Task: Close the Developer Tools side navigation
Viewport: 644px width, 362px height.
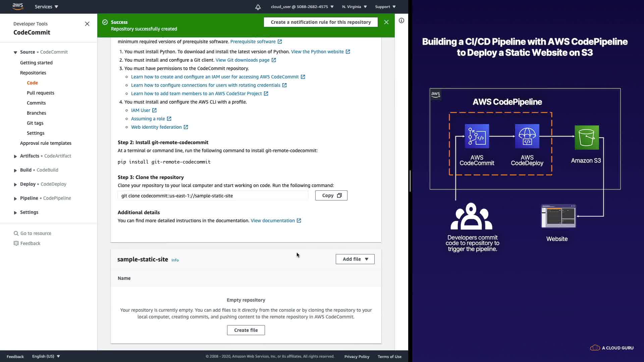Action: click(87, 24)
